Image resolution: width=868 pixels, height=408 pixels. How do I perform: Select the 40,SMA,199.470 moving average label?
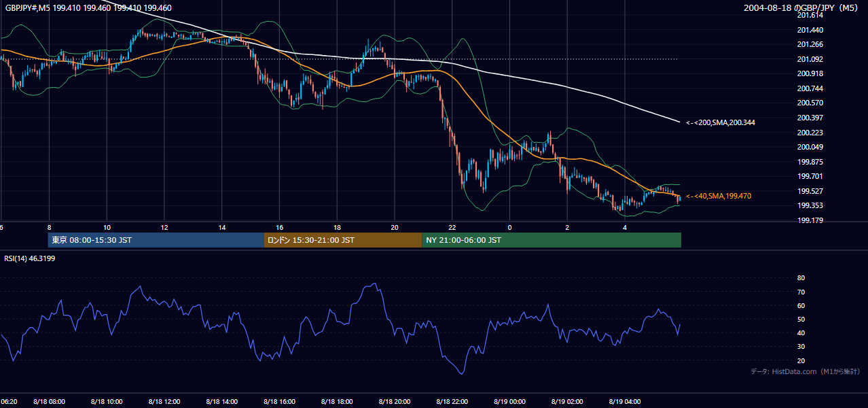[718, 196]
